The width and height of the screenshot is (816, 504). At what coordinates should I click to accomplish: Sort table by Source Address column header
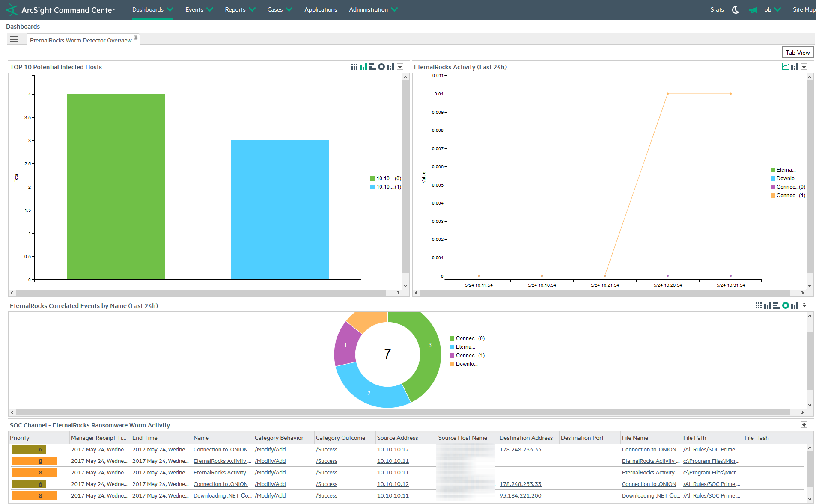pyautogui.click(x=397, y=438)
